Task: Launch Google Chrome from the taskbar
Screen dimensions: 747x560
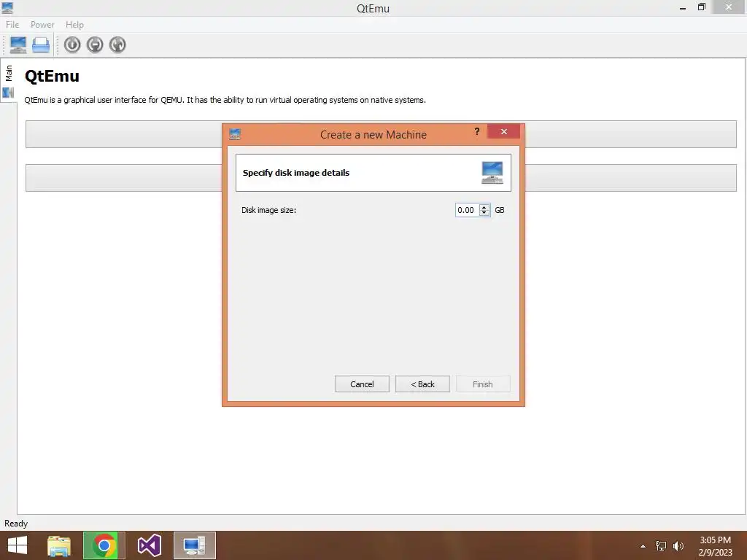Action: (104, 545)
